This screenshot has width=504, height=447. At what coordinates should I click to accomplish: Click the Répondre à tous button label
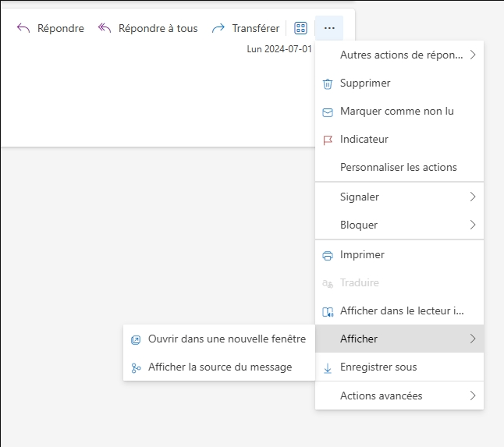pos(158,28)
